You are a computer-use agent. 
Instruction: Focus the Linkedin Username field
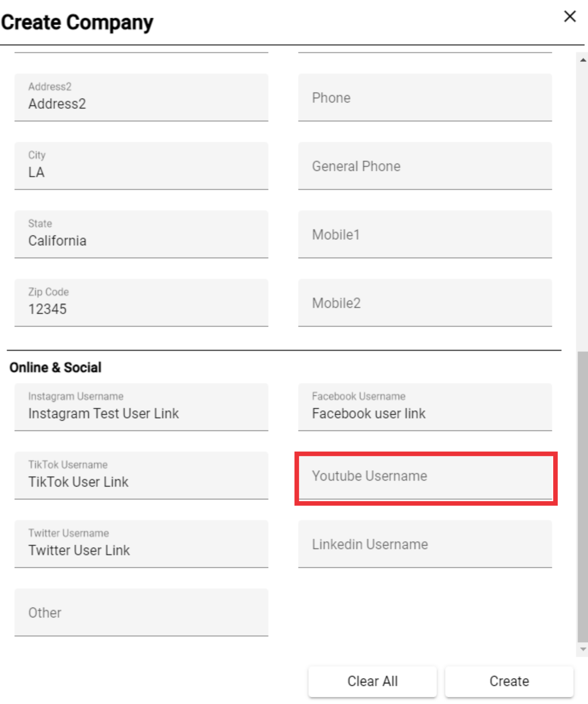pyautogui.click(x=425, y=544)
